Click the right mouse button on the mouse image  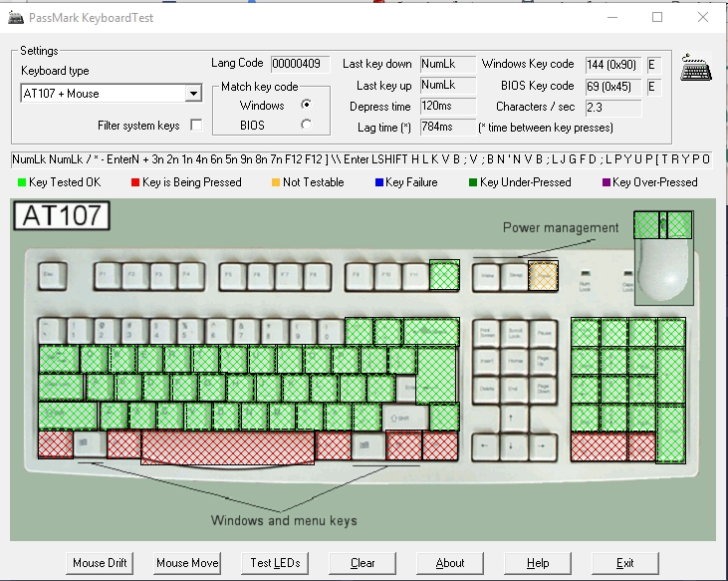coord(680,225)
